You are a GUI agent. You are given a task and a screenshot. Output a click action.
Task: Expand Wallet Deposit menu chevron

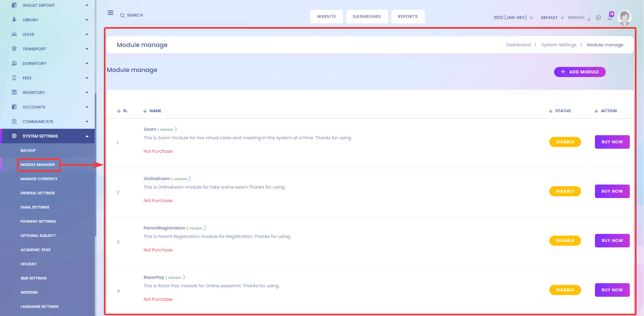coord(87,5)
